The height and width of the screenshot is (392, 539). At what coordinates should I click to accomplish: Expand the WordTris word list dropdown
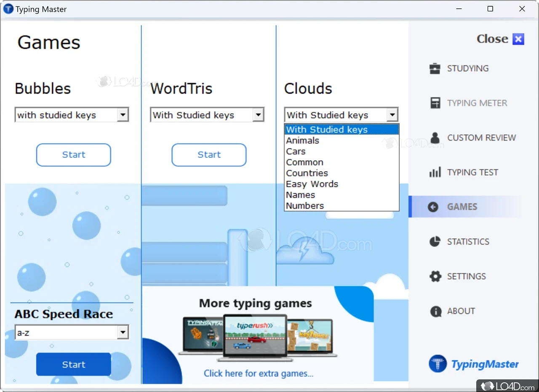point(258,114)
